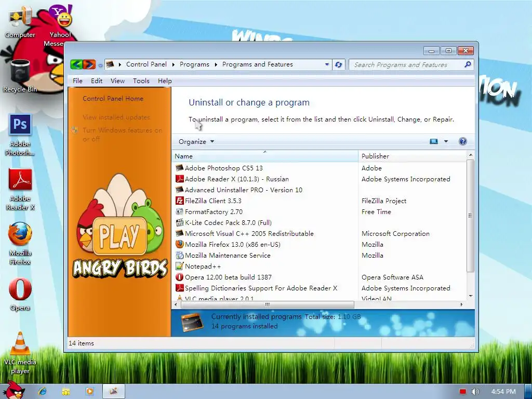Open Windows Media Player on taskbar

89,391
